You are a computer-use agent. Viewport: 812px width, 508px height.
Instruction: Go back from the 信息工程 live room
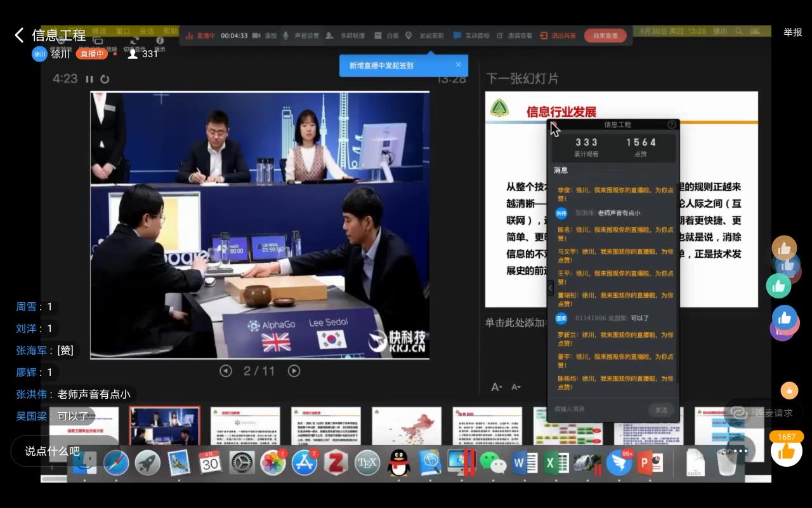[x=19, y=35]
